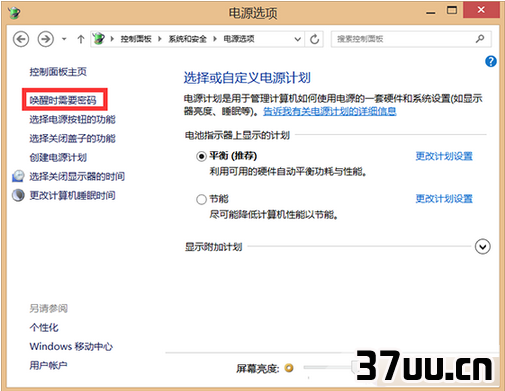Click the 选择或自定义电源计划 heading
The height and width of the screenshot is (391, 505).
[247, 78]
